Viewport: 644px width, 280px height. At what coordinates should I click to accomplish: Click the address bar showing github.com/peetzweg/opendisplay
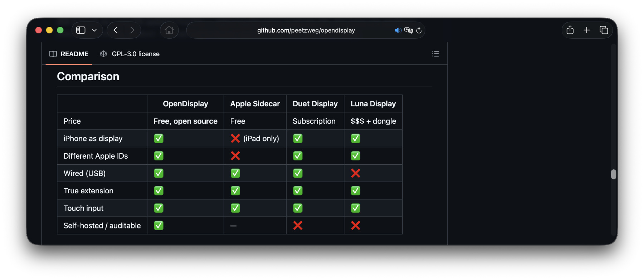(x=306, y=30)
